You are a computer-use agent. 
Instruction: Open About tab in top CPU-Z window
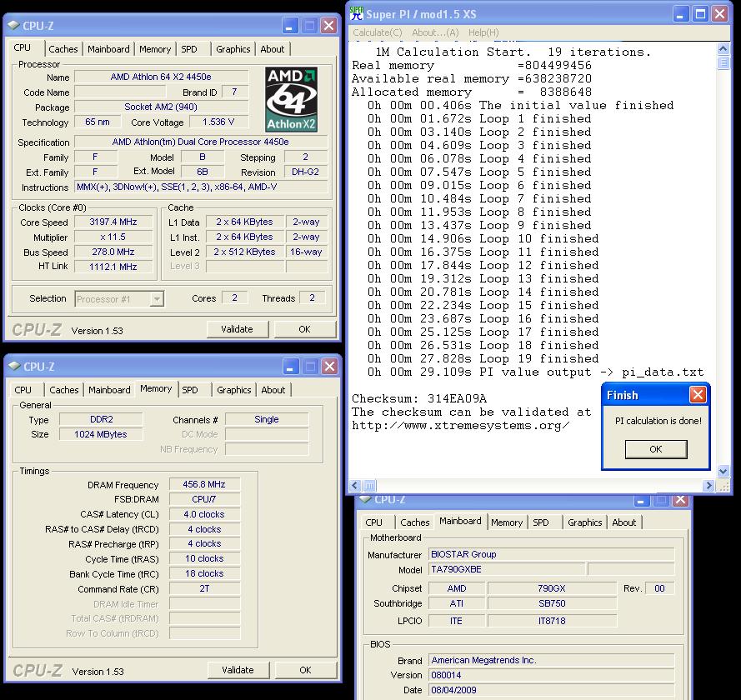pyautogui.click(x=273, y=49)
